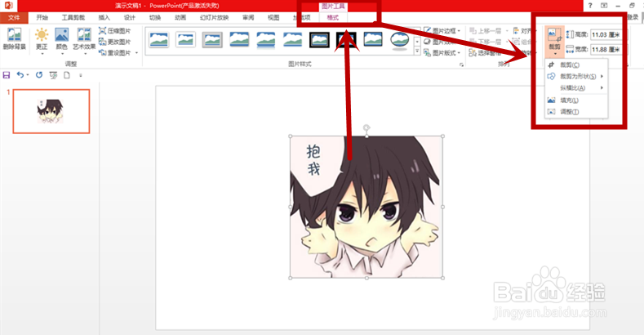The image size is (644, 335).
Task: Expand the Reset Picture dropdown arrow
Action: click(x=136, y=53)
